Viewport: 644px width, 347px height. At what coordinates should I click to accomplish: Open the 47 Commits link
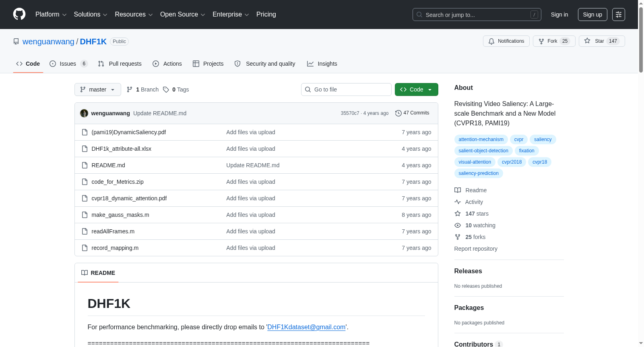point(412,113)
